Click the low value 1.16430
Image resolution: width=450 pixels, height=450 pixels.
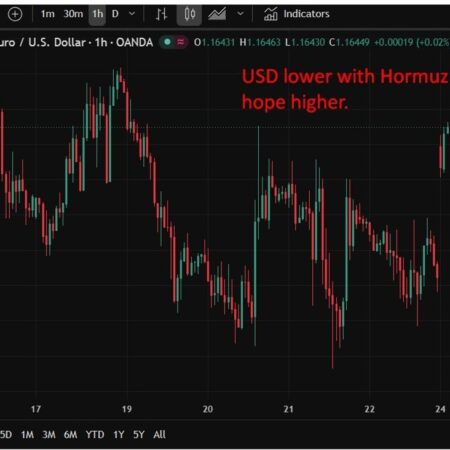pos(308,43)
